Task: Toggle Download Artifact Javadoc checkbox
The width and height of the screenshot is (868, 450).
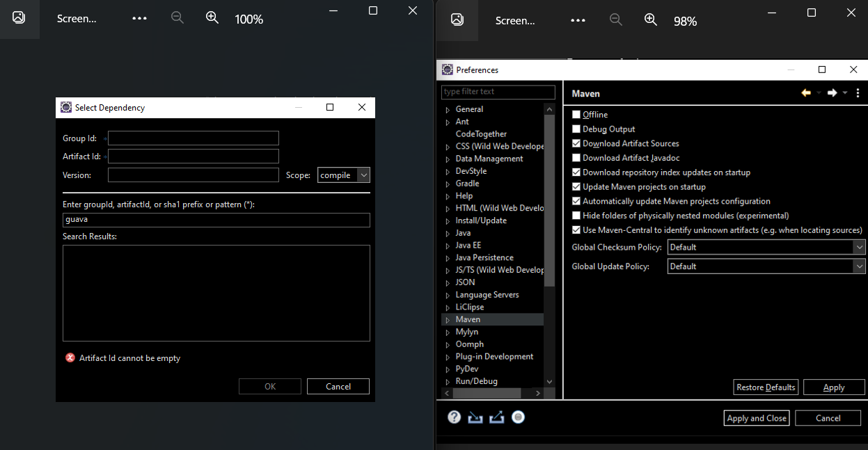Action: point(576,158)
